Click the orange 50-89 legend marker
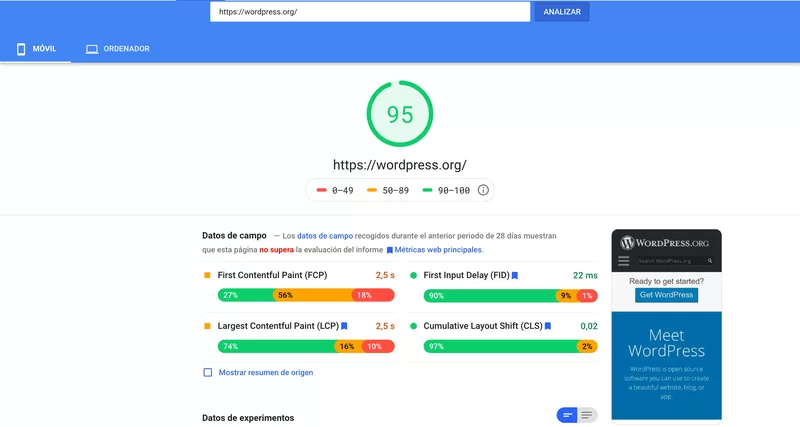This screenshot has height=427, width=800. [x=372, y=190]
